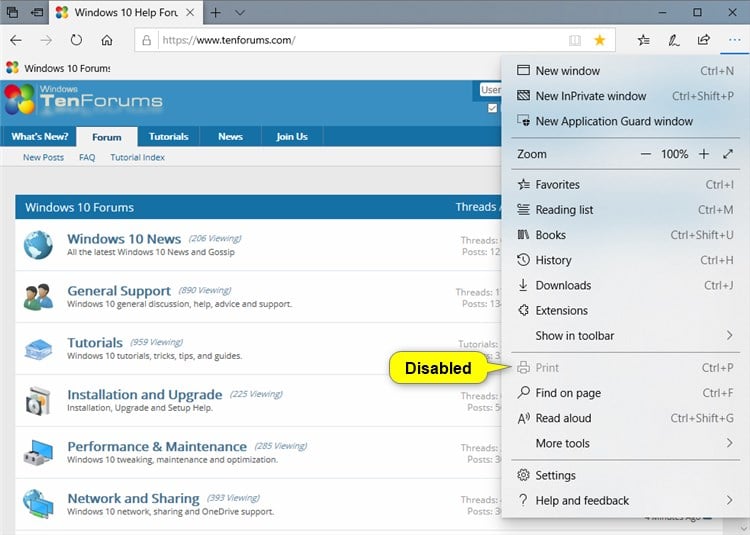The height and width of the screenshot is (535, 750).
Task: Select the Windows 10 Help Forums tab
Action: 125,12
